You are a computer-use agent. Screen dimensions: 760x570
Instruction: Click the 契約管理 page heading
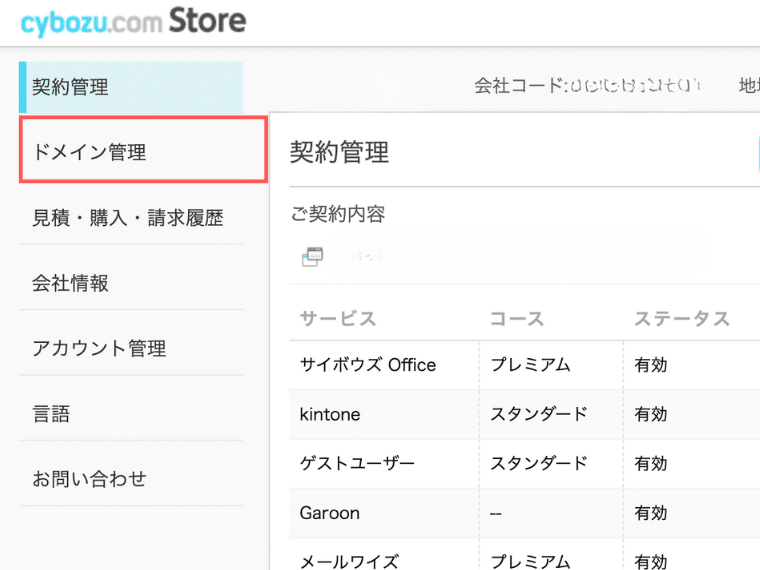coord(339,152)
